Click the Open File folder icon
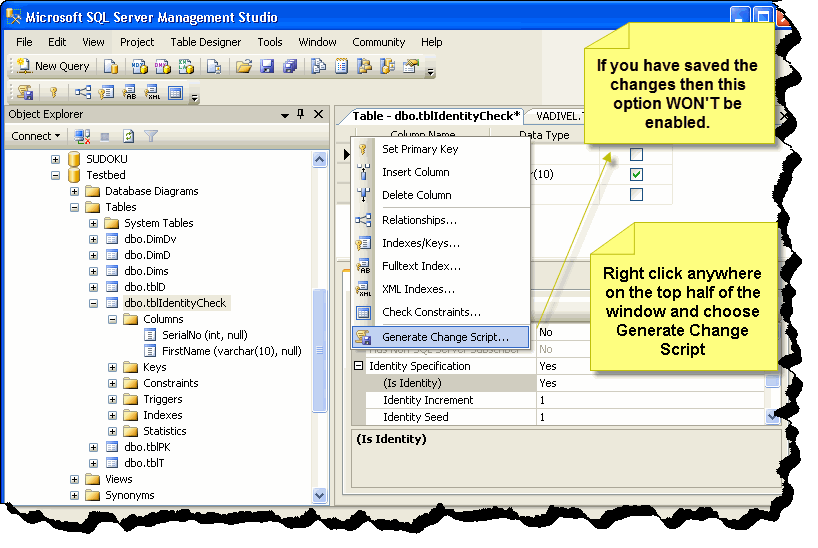818x548 pixels. click(243, 66)
